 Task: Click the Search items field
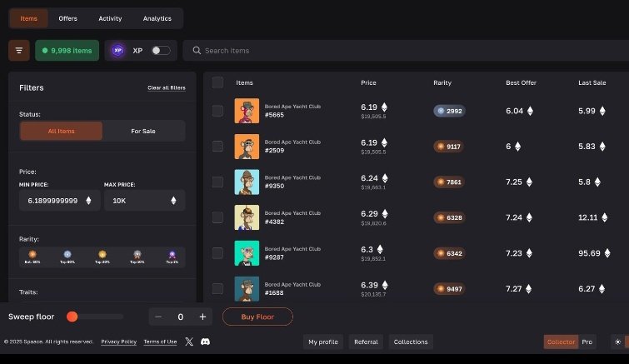[x=406, y=51]
